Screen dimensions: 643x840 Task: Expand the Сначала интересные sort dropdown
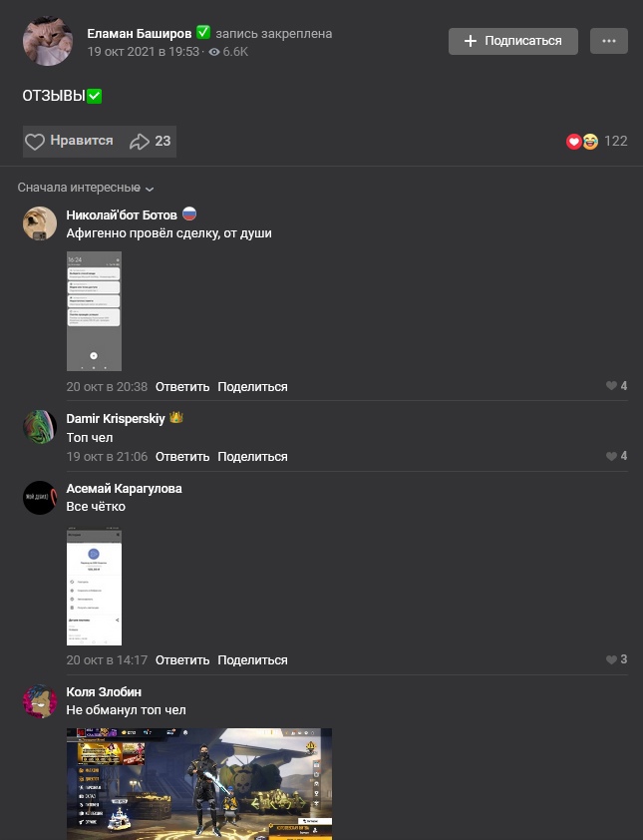(x=86, y=188)
